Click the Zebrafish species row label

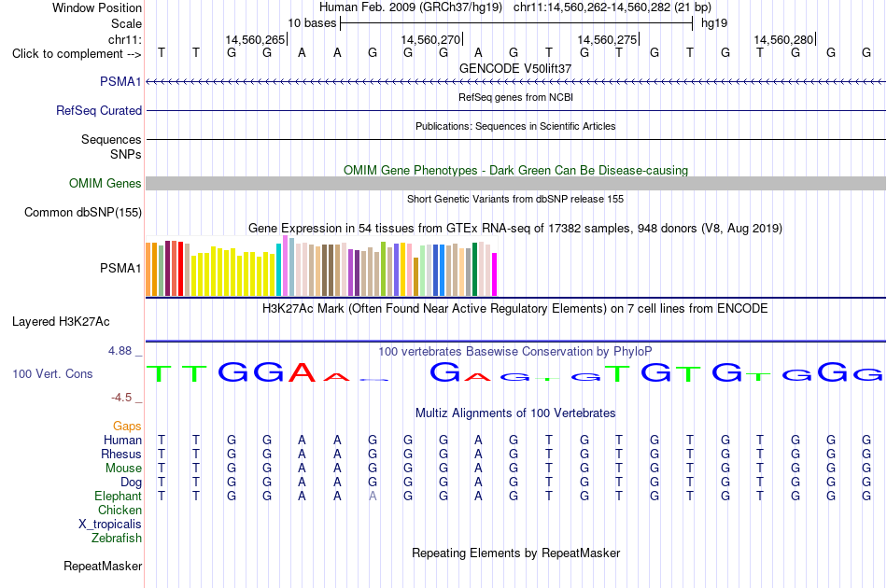(117, 539)
